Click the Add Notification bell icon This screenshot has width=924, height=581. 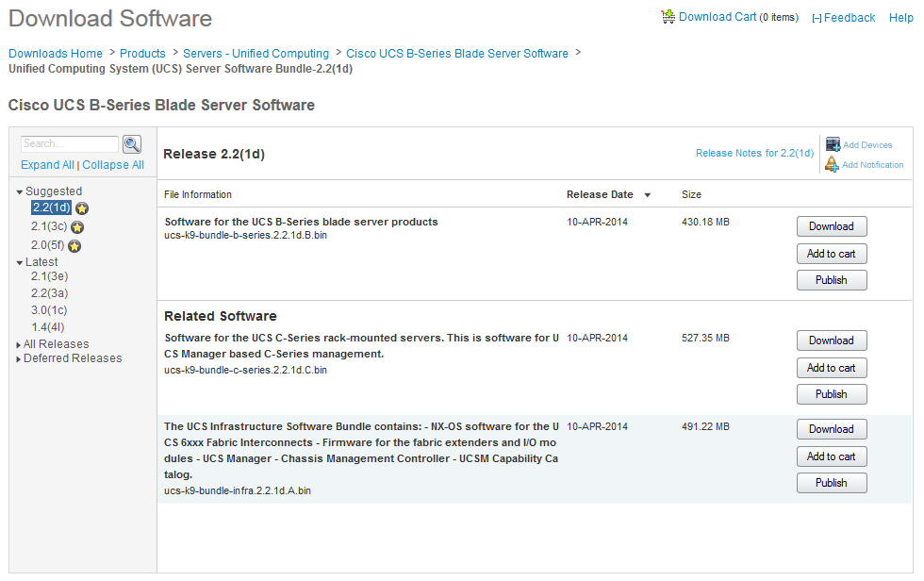pyautogui.click(x=832, y=164)
